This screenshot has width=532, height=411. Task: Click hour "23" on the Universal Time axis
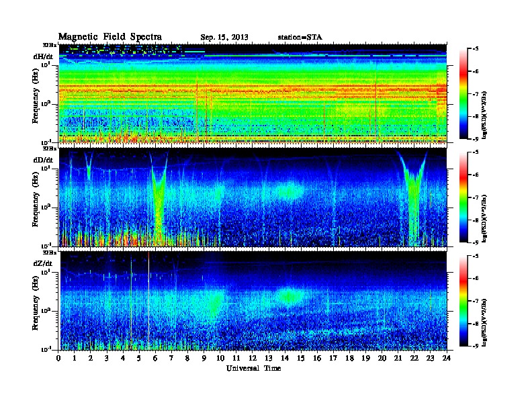(431, 358)
